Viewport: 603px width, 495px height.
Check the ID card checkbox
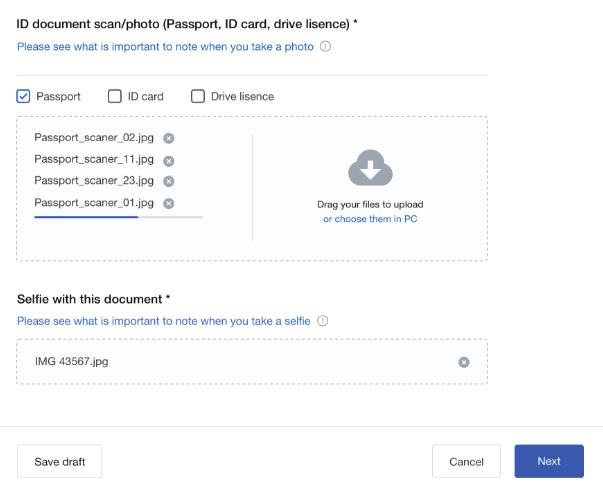(x=115, y=97)
